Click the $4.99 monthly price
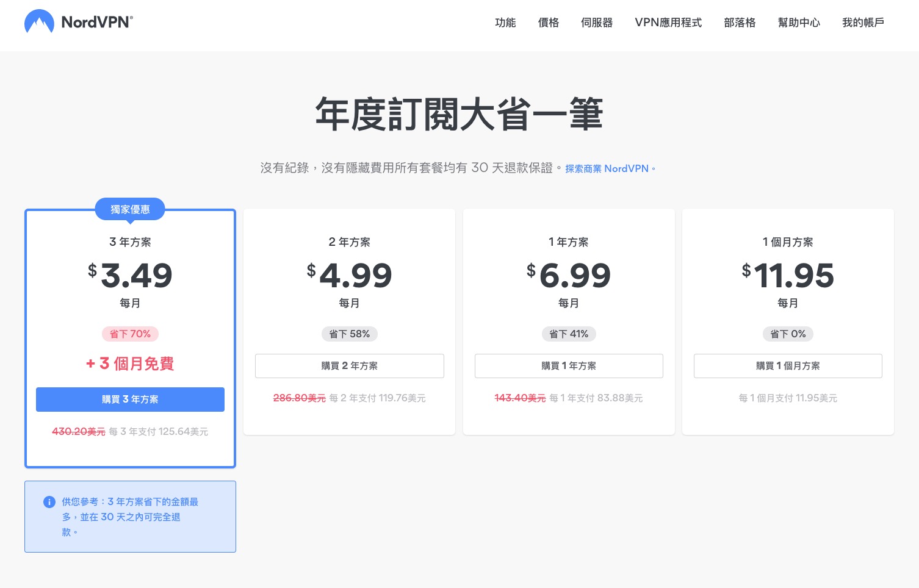Screen dimensions: 919x588 [x=350, y=275]
